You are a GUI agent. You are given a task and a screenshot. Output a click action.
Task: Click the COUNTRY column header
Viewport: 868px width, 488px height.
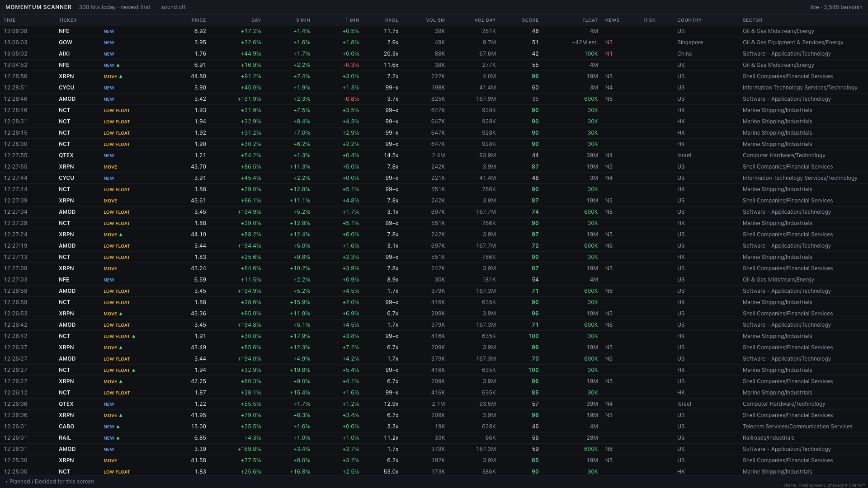pyautogui.click(x=689, y=20)
